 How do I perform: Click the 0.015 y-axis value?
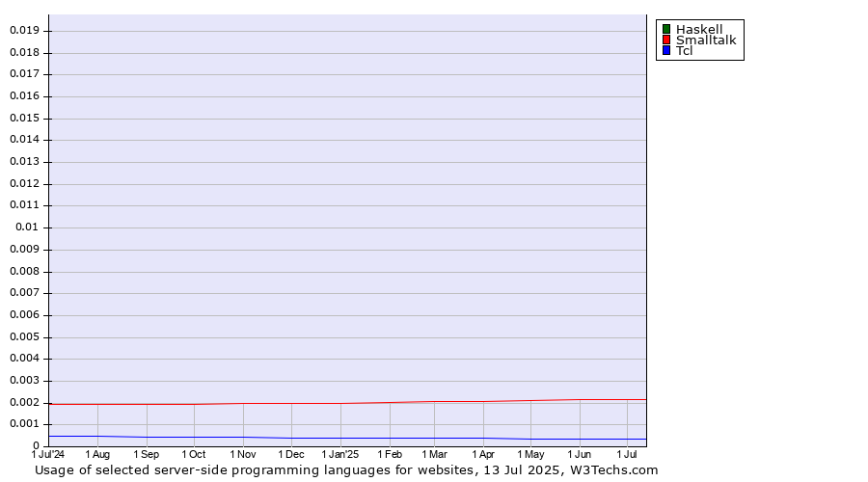[25, 118]
